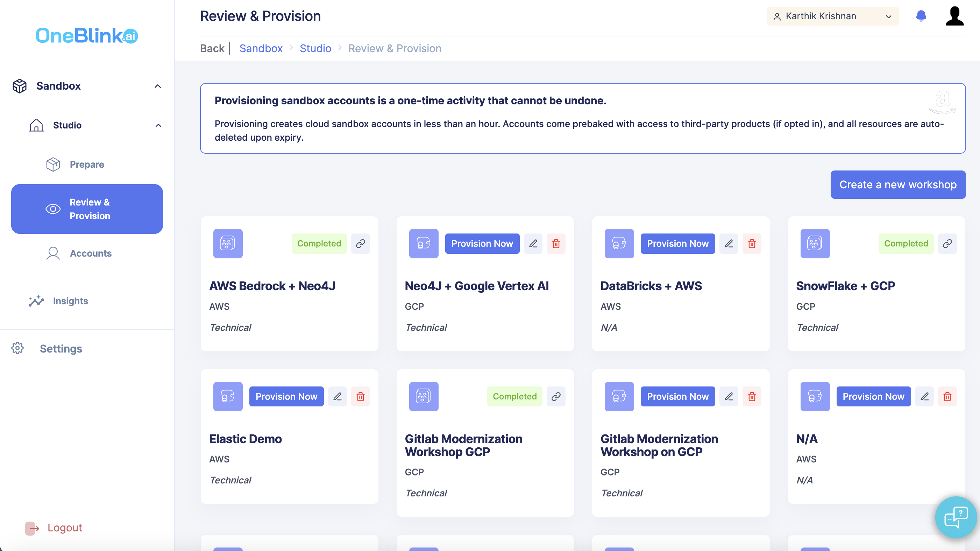Edit the Neo4J + Google Vertex AI workshop
980x551 pixels.
coord(533,244)
